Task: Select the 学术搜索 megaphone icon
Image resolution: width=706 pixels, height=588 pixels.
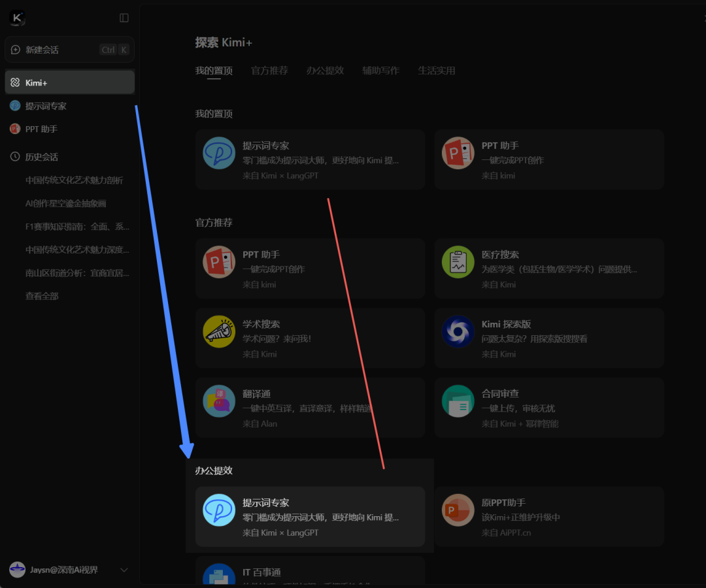Action: (x=219, y=332)
